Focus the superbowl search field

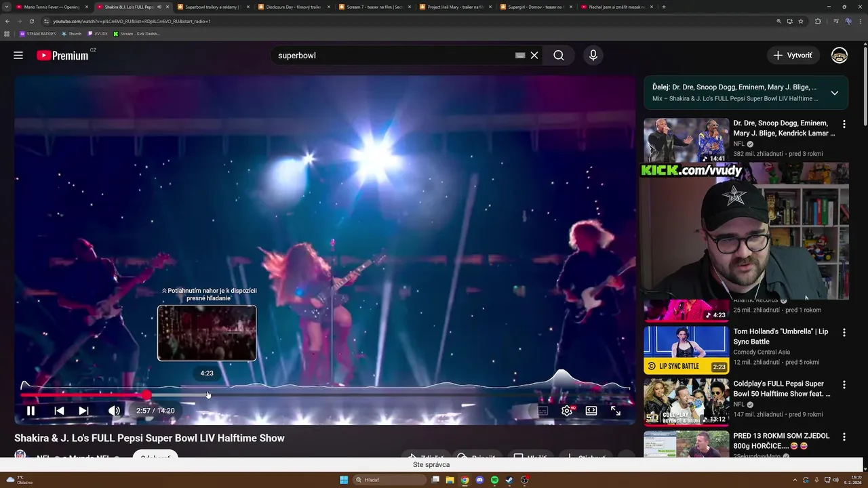click(393, 56)
